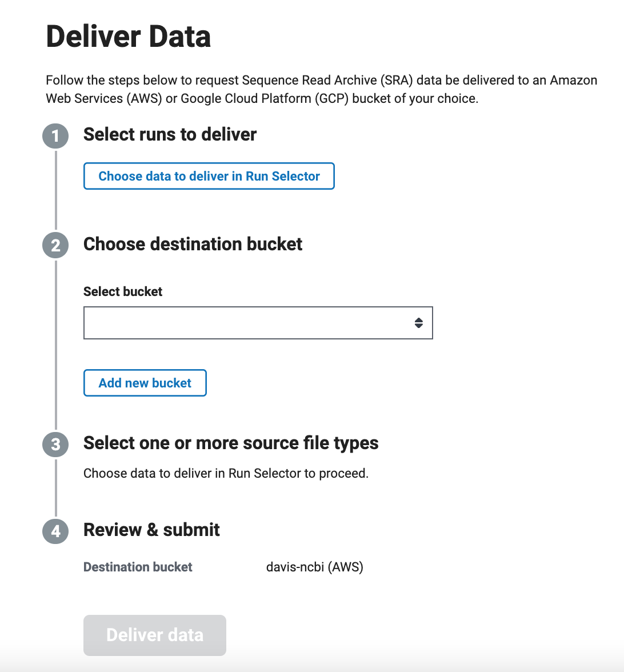The image size is (624, 672).
Task: Click the step 3 circle icon
Action: [55, 445]
